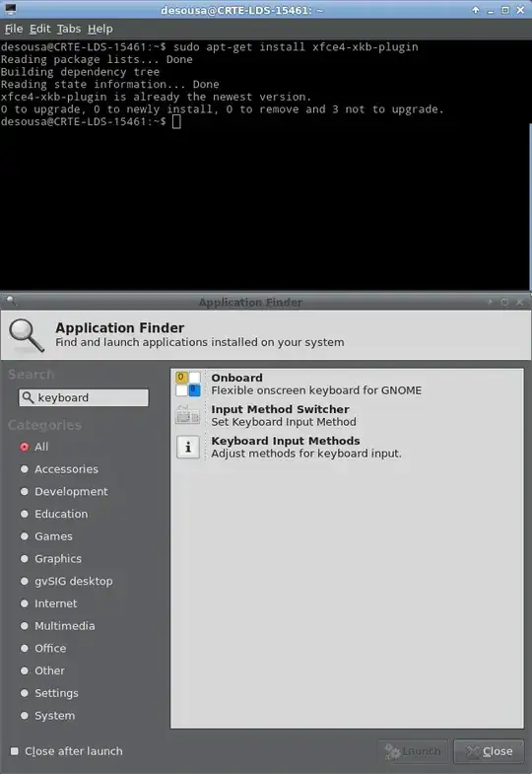The height and width of the screenshot is (774, 532).
Task: Select the Settings category
Action: (x=49, y=693)
